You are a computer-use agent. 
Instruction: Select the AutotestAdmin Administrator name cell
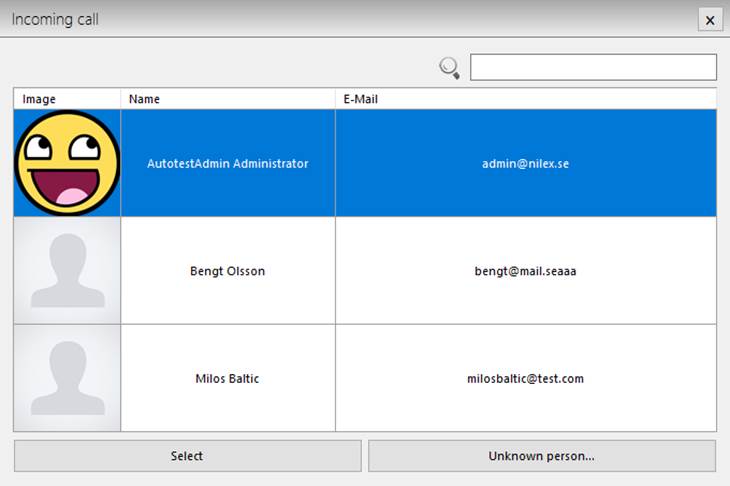(x=228, y=163)
